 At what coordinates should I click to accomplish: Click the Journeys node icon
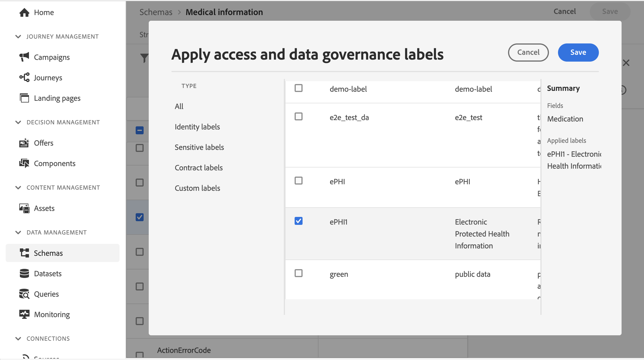[x=24, y=78]
